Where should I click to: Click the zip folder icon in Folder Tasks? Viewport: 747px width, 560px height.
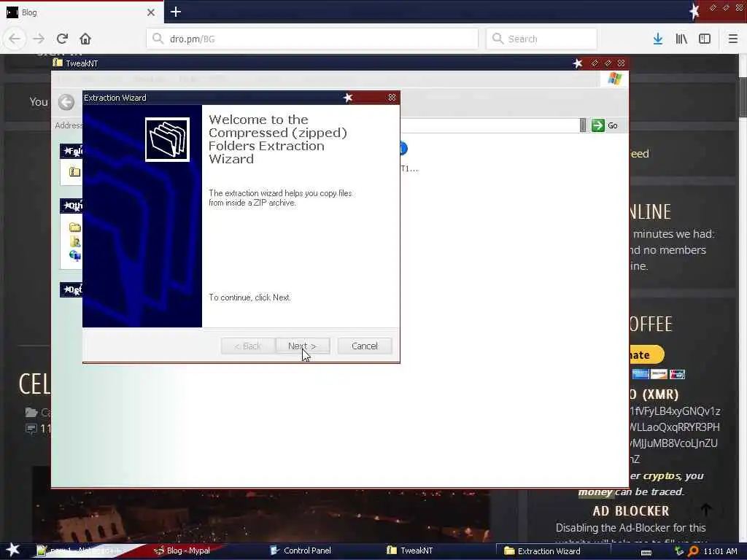tap(75, 171)
